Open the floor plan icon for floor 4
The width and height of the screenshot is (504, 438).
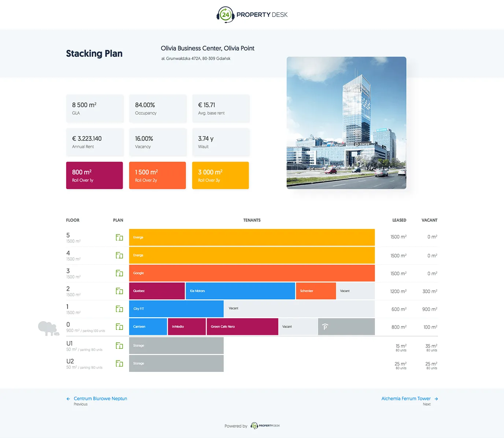(x=119, y=255)
